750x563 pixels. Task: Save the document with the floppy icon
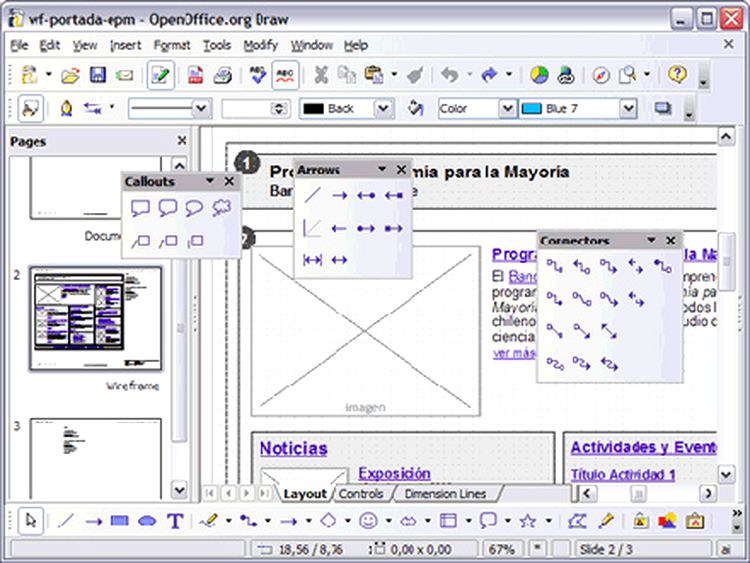[98, 75]
